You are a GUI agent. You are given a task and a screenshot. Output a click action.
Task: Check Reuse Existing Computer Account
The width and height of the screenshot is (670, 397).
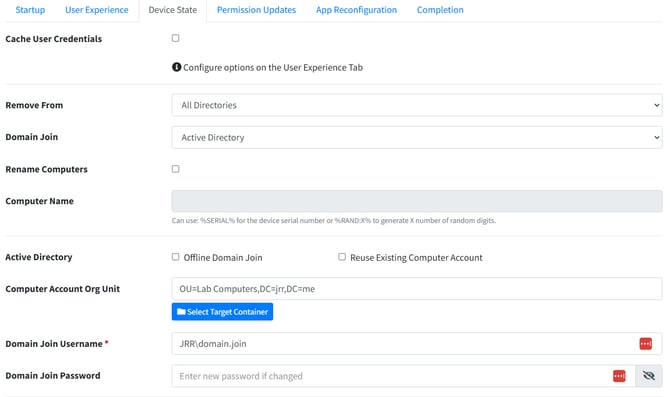(x=342, y=257)
